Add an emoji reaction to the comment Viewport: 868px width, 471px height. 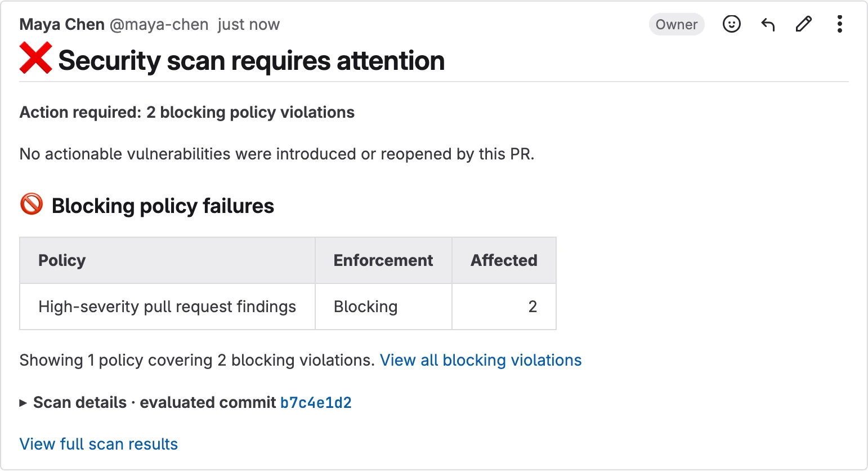[x=731, y=24]
